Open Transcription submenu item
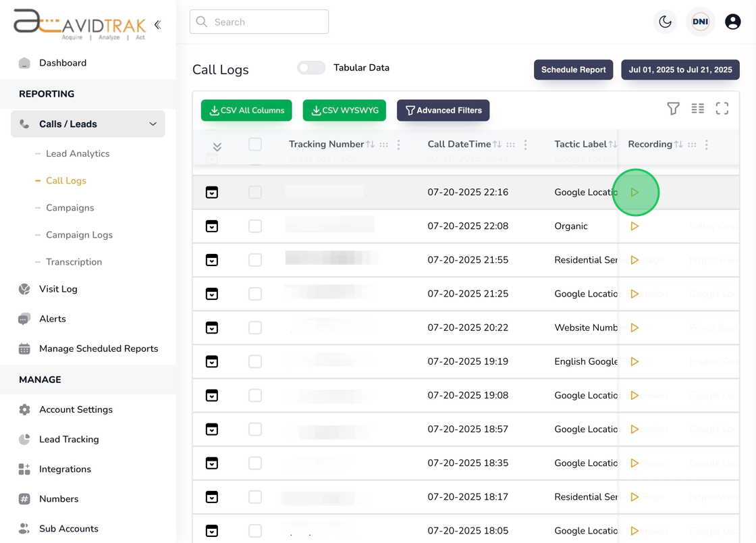 74,262
